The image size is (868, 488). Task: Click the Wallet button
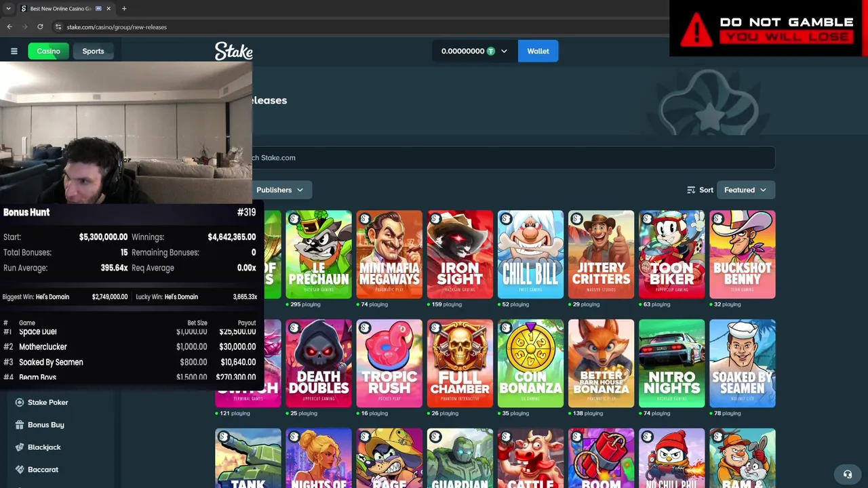(x=538, y=52)
